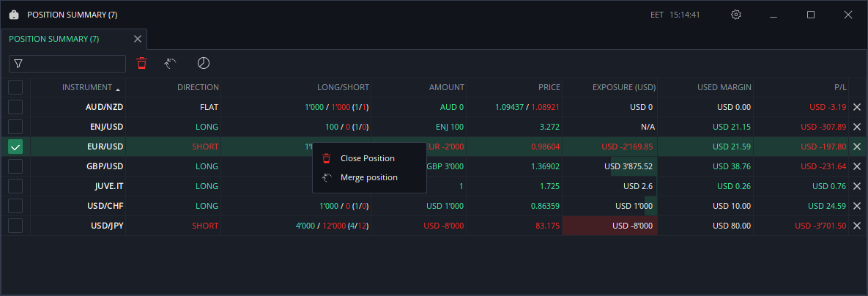Viewport: 868px width, 296px height.
Task: Click the JUVE.IT instrument name
Action: (108, 186)
